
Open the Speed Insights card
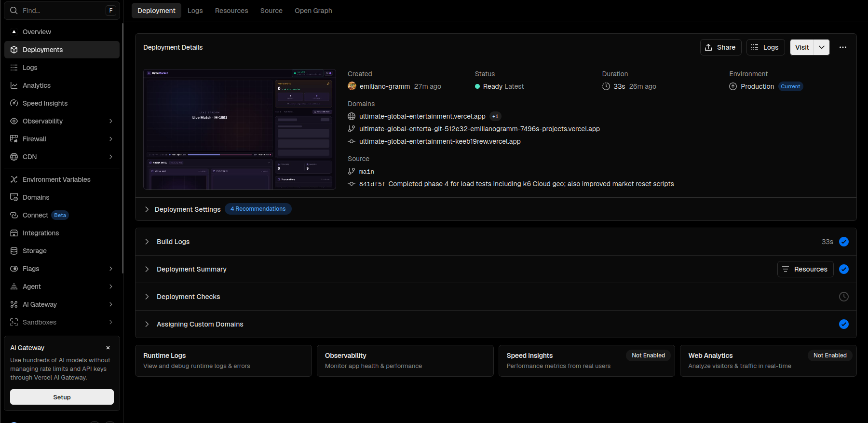(587, 361)
